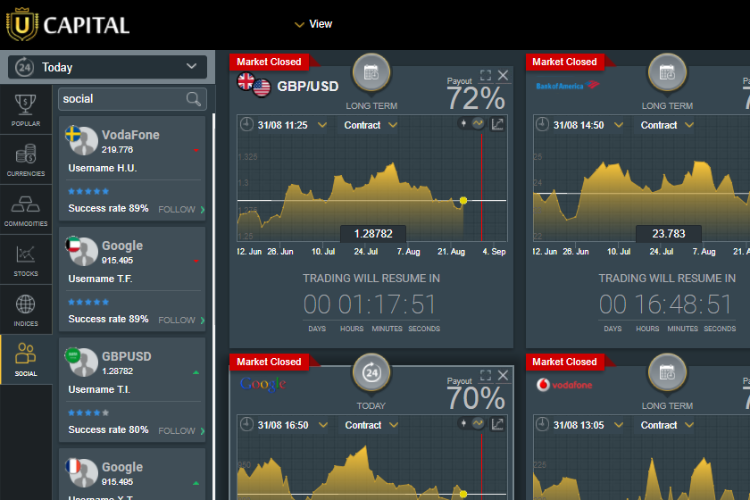The width and height of the screenshot is (750, 500).
Task: Open the Indices globe category
Action: pyautogui.click(x=26, y=310)
